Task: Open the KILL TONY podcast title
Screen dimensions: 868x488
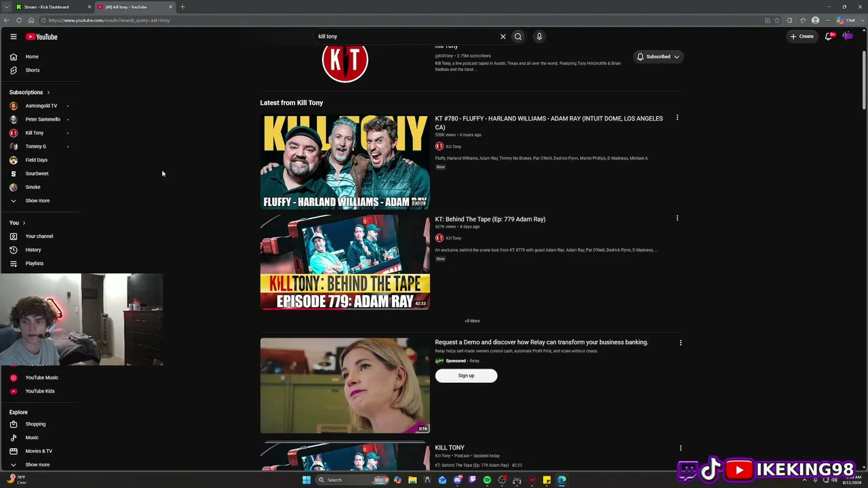Action: 450,448
